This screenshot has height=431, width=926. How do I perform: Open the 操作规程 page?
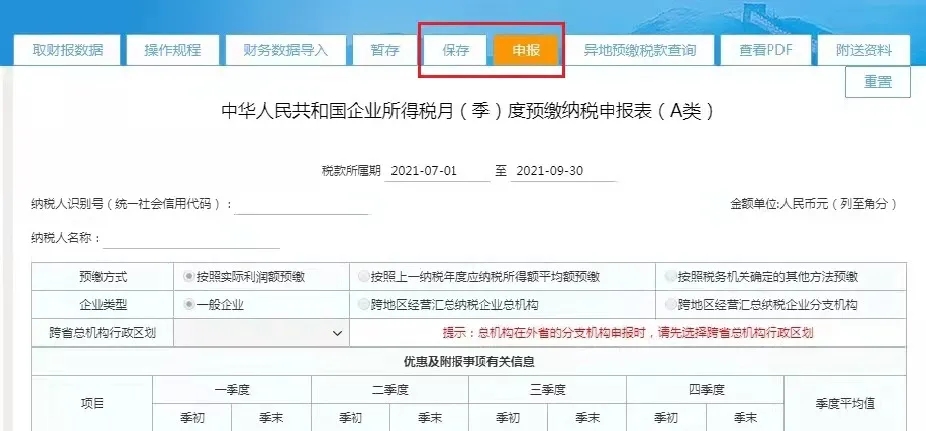tap(172, 50)
